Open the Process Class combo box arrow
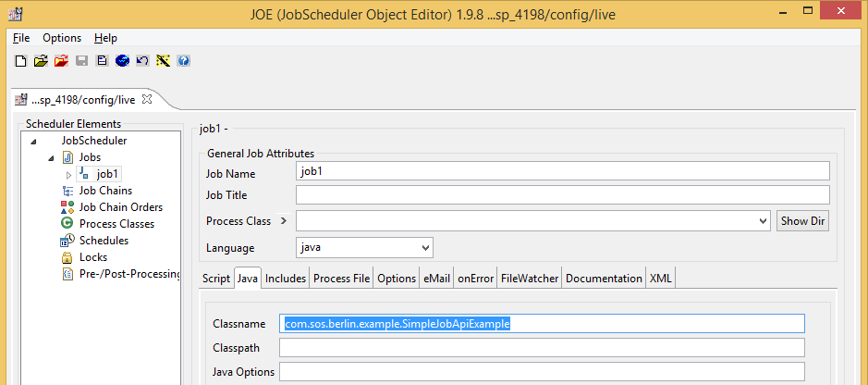The height and width of the screenshot is (385, 868). tap(764, 220)
